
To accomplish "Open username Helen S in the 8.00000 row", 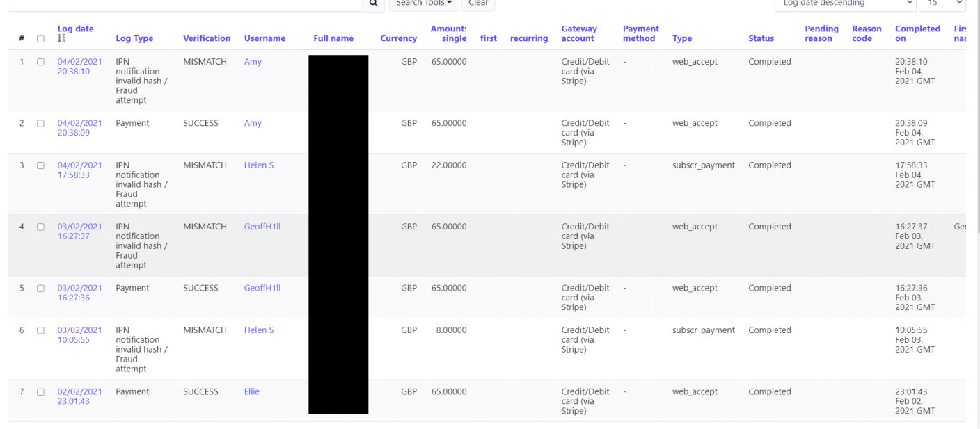I will coord(259,330).
